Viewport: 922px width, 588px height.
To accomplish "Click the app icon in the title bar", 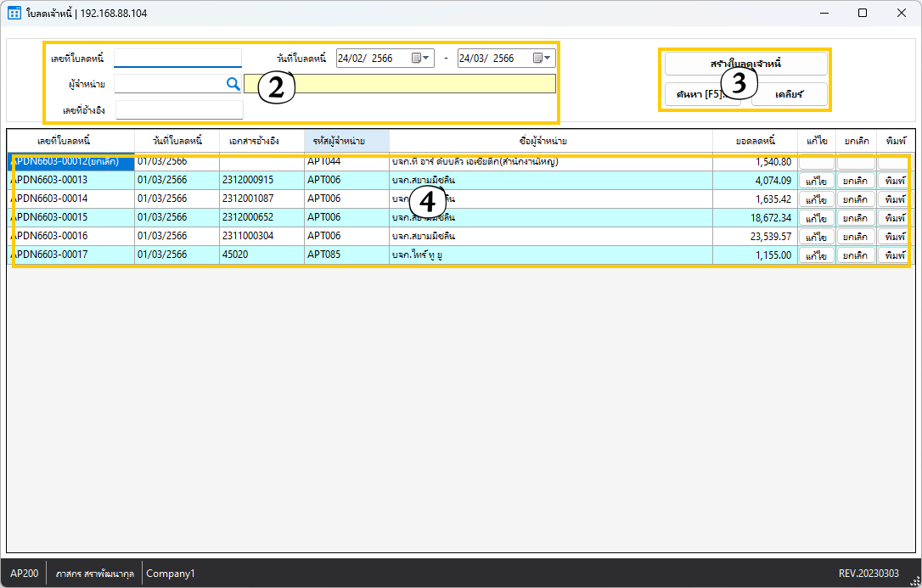I will tap(14, 13).
